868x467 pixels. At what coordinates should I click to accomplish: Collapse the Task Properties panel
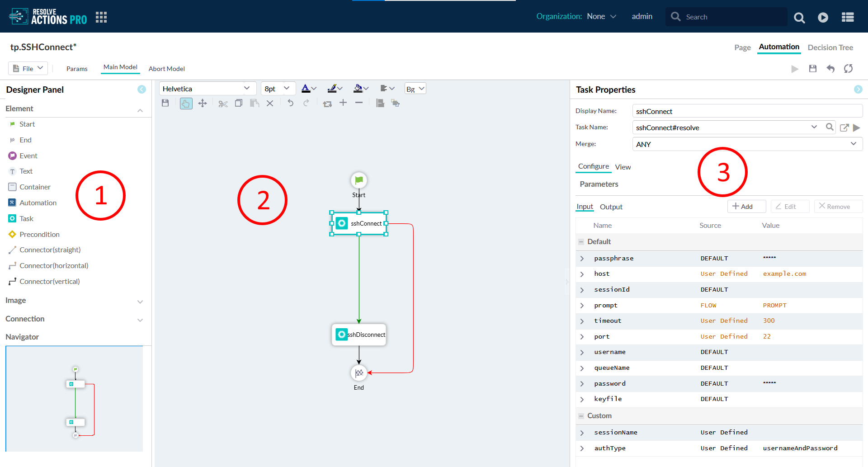tap(858, 90)
